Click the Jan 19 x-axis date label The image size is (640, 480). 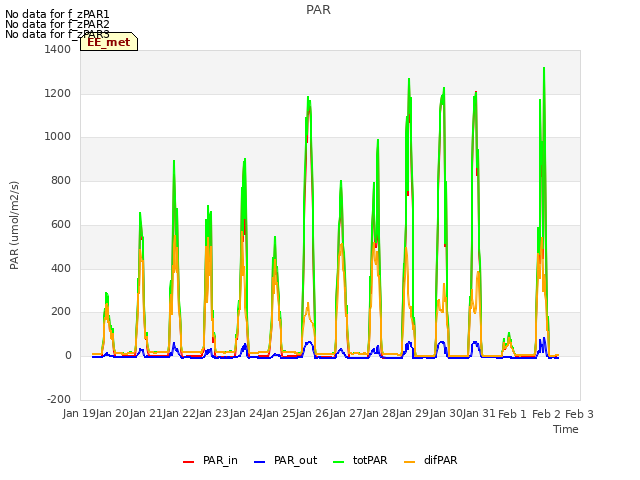tap(79, 413)
